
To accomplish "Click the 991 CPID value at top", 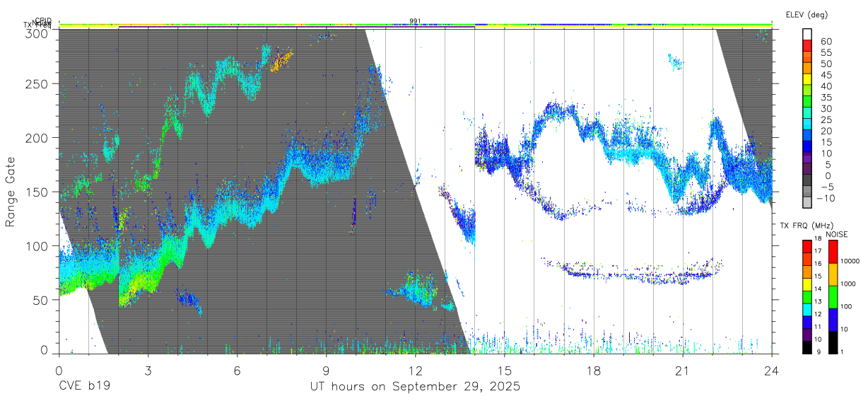I will click(415, 21).
